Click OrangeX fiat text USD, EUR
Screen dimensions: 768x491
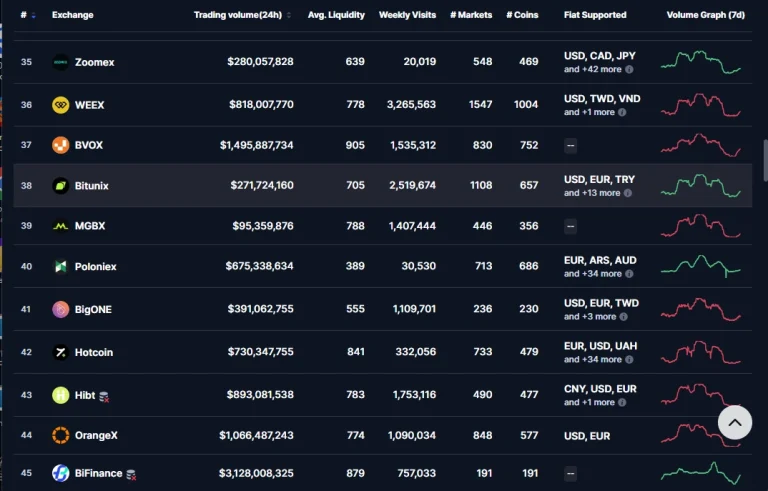pyautogui.click(x=587, y=436)
